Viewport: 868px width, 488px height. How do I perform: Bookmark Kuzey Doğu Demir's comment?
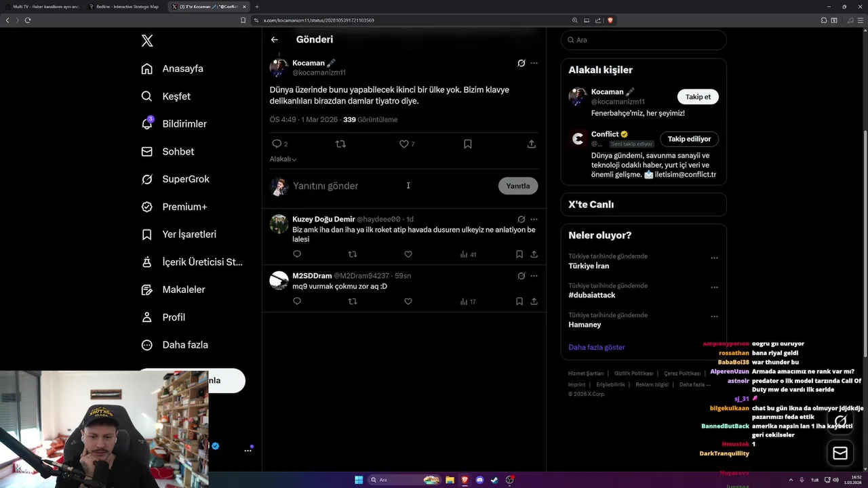pyautogui.click(x=519, y=254)
